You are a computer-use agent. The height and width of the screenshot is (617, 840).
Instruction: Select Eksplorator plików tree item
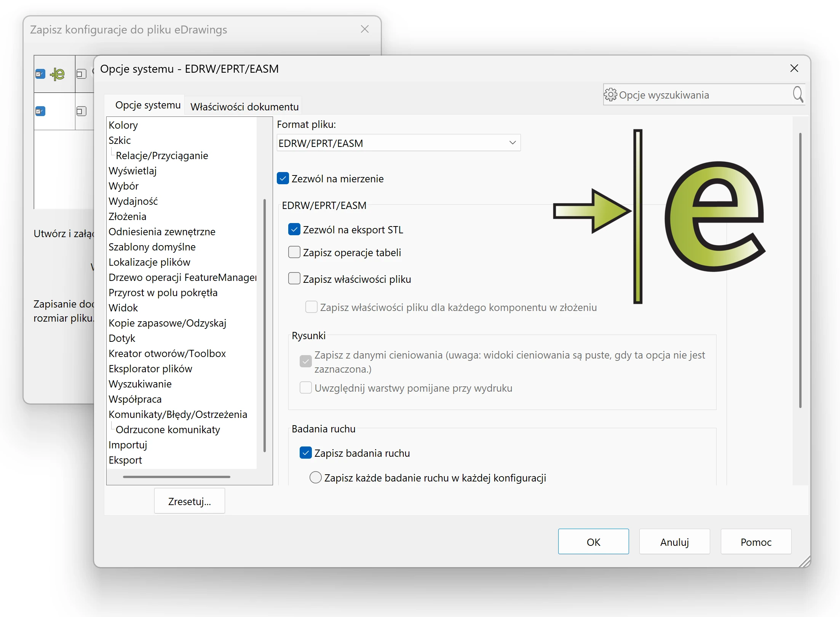pos(150,369)
